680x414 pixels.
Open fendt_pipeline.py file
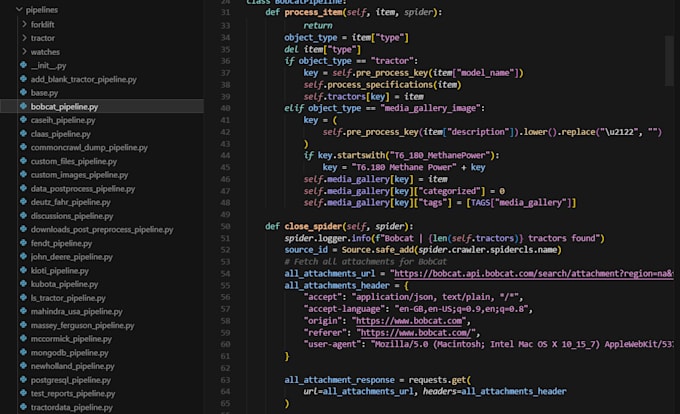61,243
